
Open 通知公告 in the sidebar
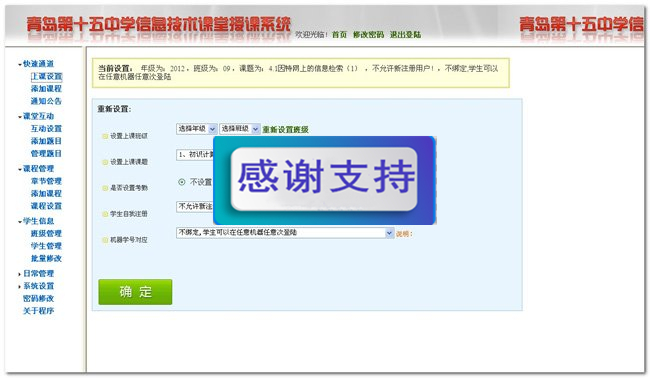click(46, 101)
